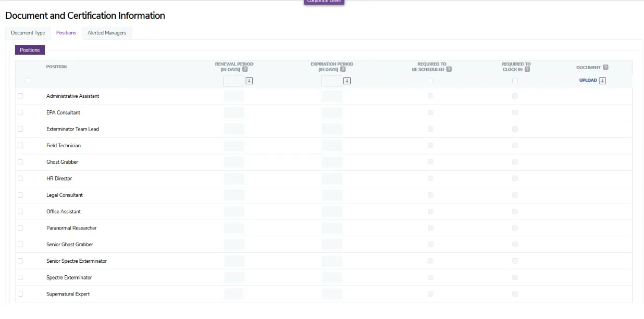Switch to Document Type tab
This screenshot has height=319, width=644.
pos(28,33)
